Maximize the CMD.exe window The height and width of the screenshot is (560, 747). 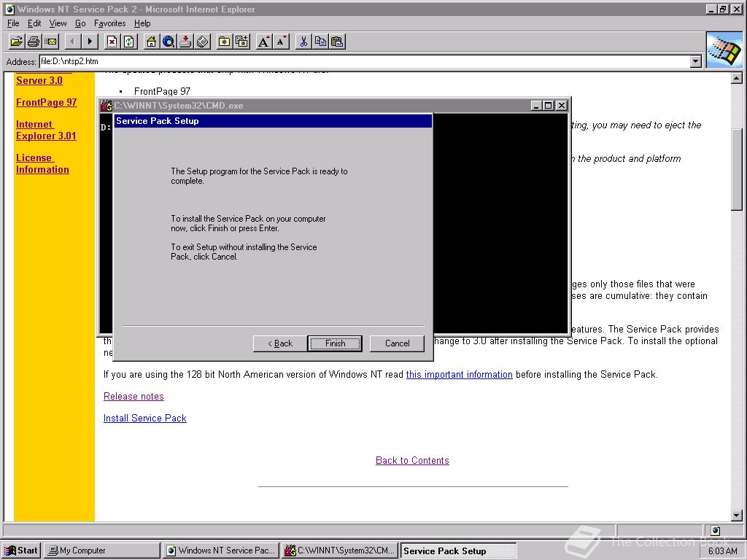coord(549,106)
